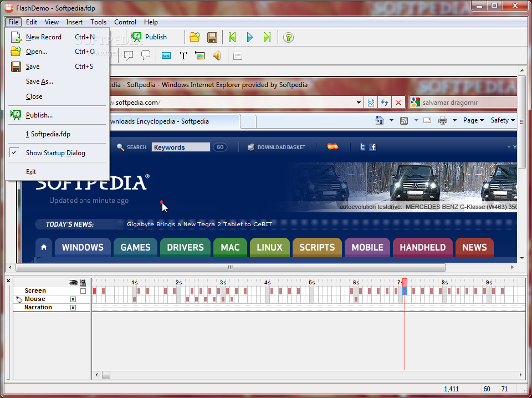Insert an image object from the toolbar
Viewport: 532px width, 398px height.
tap(200, 55)
